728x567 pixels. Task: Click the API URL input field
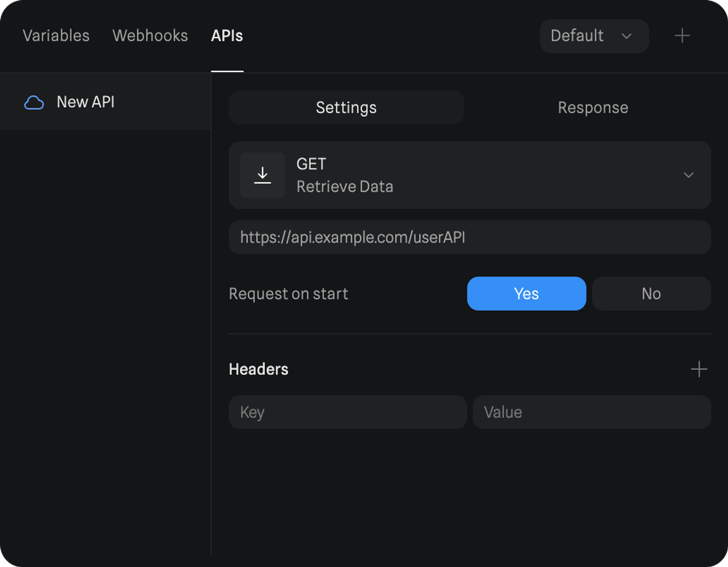(x=470, y=237)
